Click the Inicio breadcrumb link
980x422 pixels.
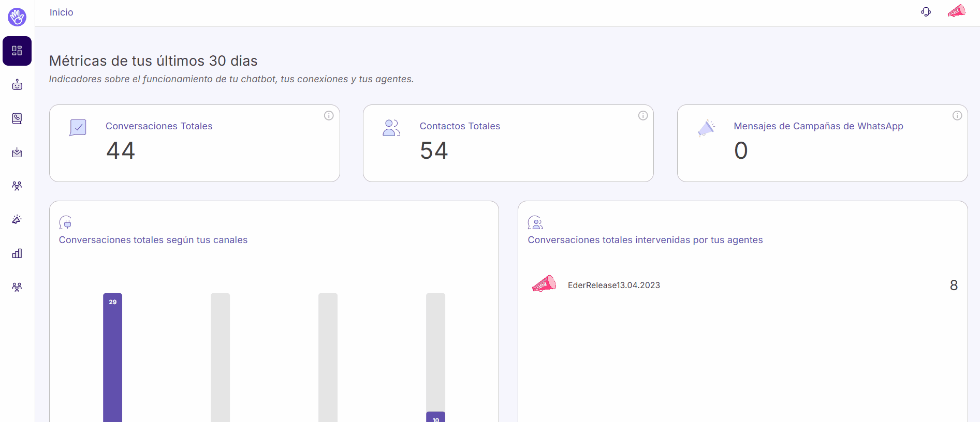61,12
